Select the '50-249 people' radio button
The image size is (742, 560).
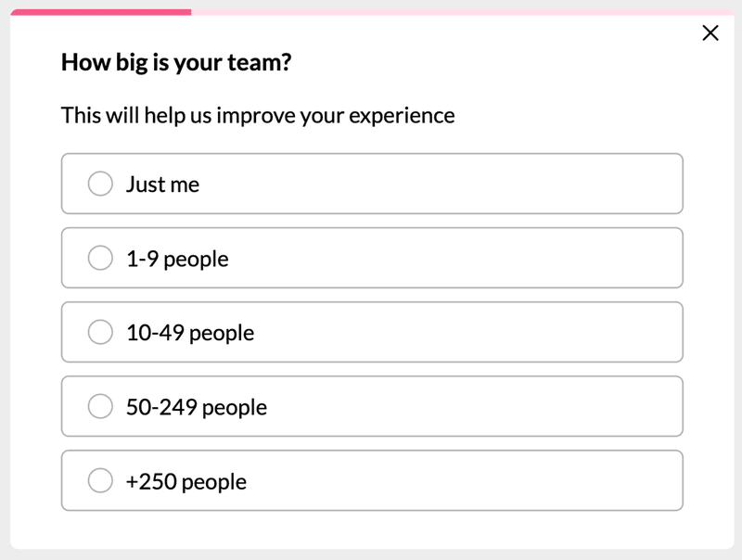pyautogui.click(x=100, y=406)
